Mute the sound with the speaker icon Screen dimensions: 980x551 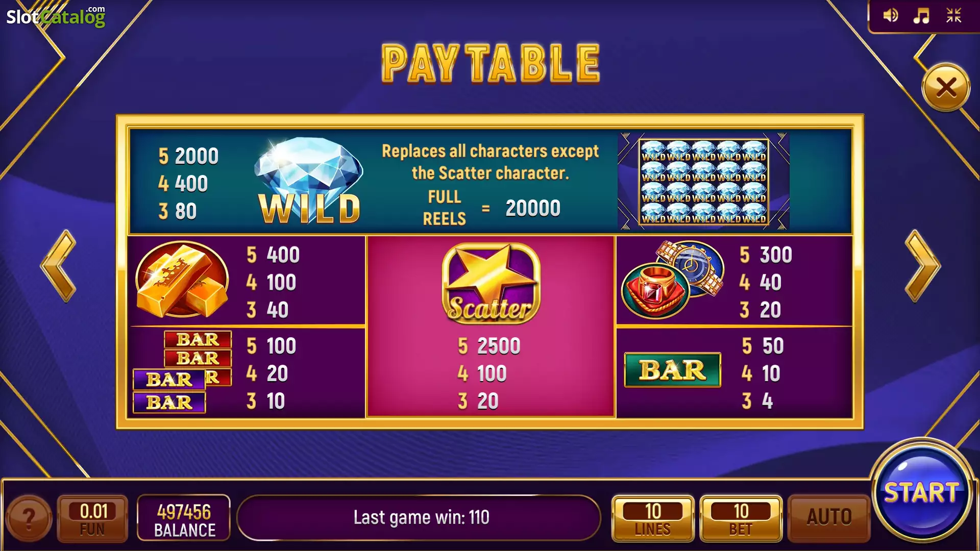coord(891,15)
